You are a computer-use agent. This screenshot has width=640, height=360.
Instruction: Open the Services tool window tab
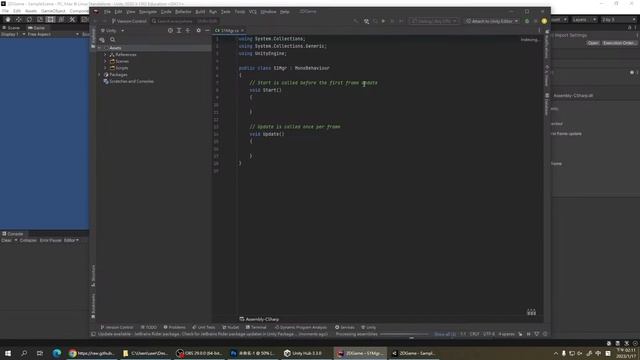pos(345,327)
